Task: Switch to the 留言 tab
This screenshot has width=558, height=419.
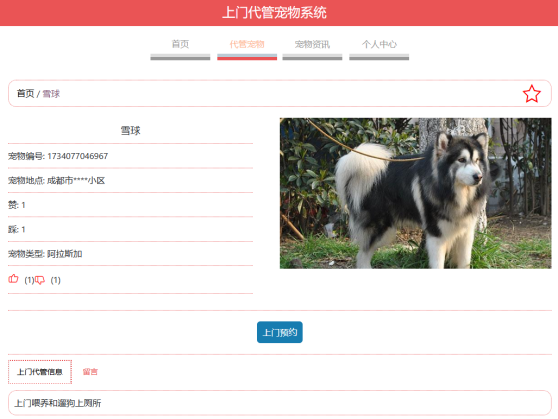Action: click(90, 372)
